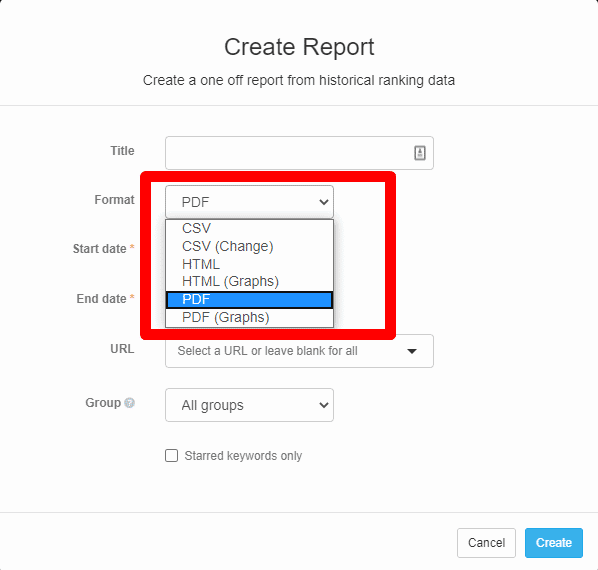Open the Format dropdown showing PDF
This screenshot has height=570, width=598.
[x=249, y=202]
